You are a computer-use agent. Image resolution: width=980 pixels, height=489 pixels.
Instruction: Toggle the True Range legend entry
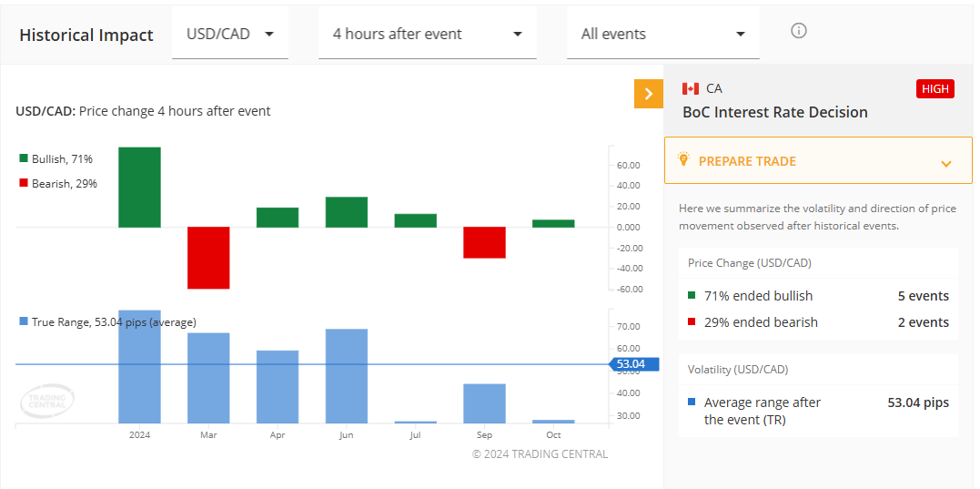(107, 322)
